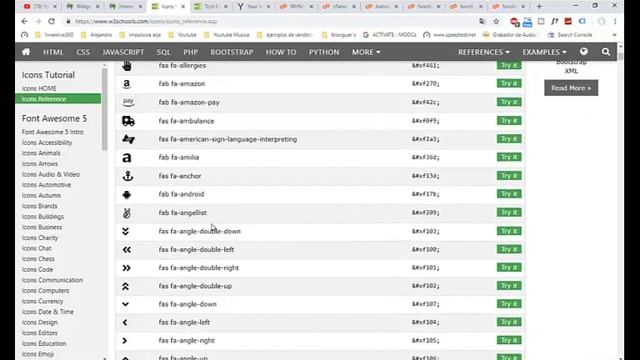Click the angellist icon in the table
This screenshot has width=640, height=360.
(127, 213)
